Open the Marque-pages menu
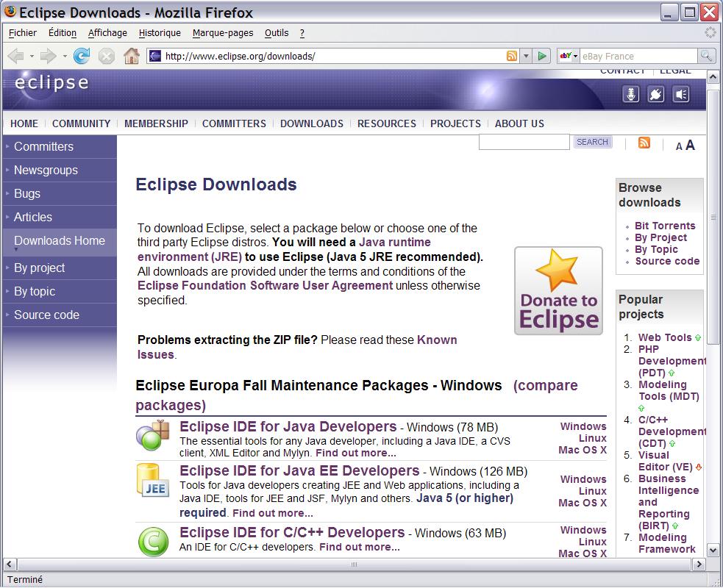This screenshot has height=588, width=723. (223, 33)
